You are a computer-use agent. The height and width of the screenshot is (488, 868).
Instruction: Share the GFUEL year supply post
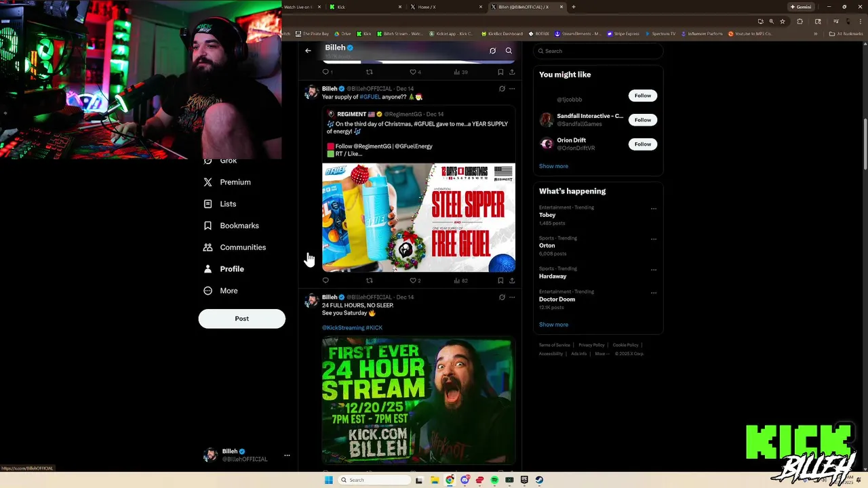point(512,281)
